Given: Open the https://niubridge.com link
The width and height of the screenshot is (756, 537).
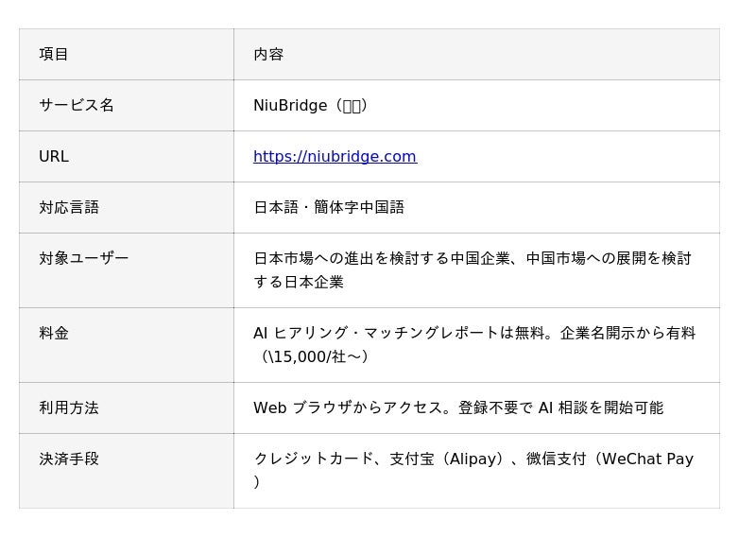Looking at the screenshot, I should 335,157.
